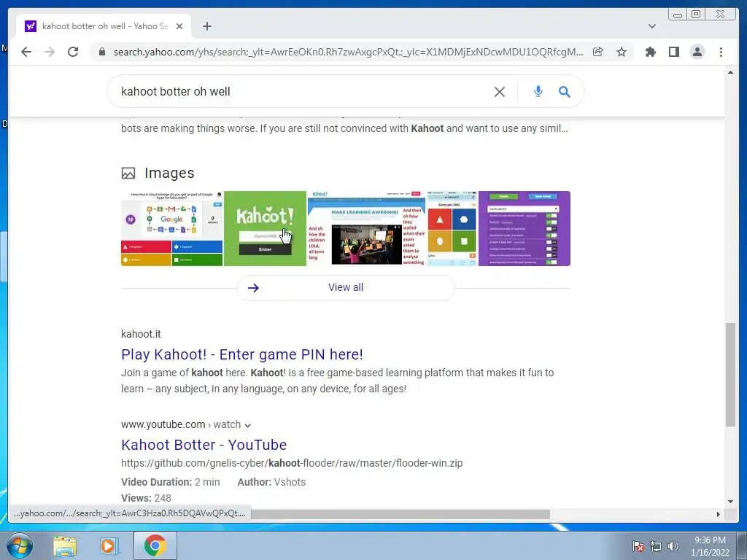The width and height of the screenshot is (747, 560).
Task: Clear the search box with the X icon
Action: [499, 91]
